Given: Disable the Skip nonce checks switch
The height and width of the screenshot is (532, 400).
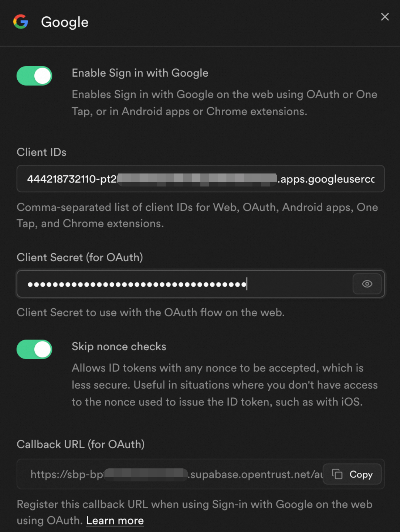Looking at the screenshot, I should (34, 349).
